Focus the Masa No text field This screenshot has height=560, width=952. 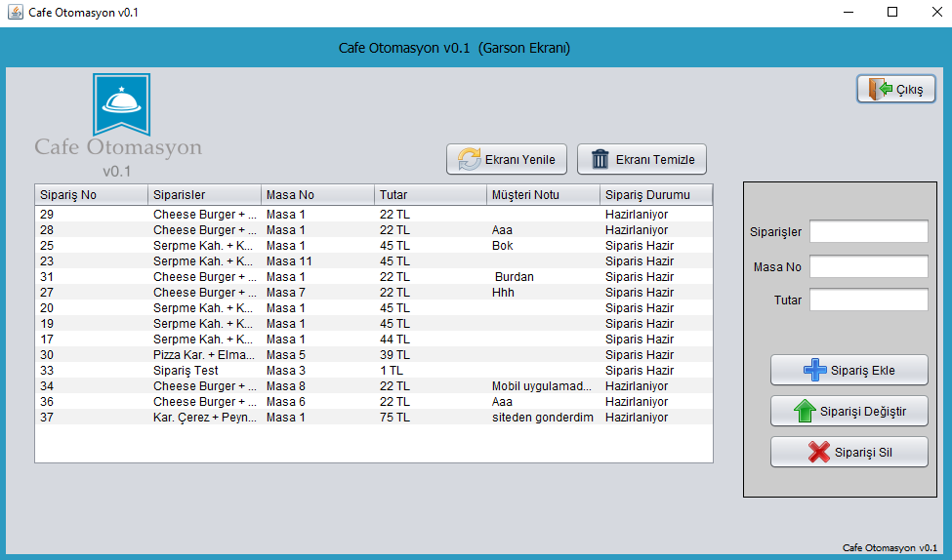tap(868, 266)
